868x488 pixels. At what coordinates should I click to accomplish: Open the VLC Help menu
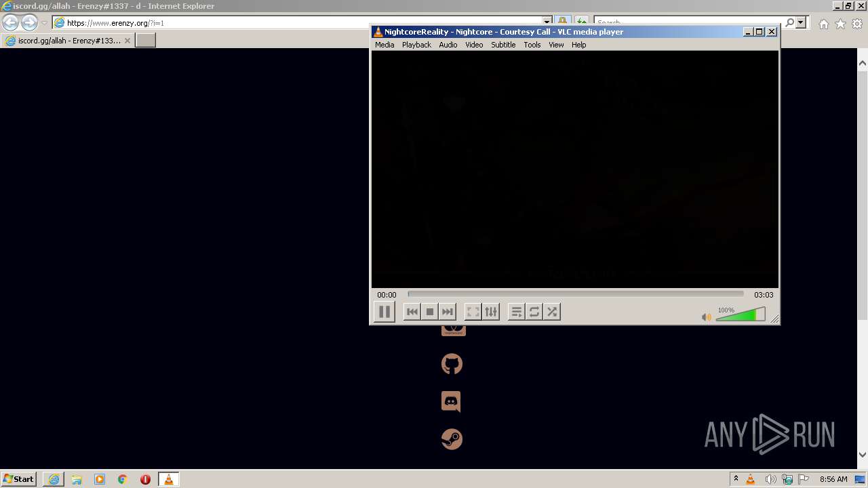pos(578,45)
